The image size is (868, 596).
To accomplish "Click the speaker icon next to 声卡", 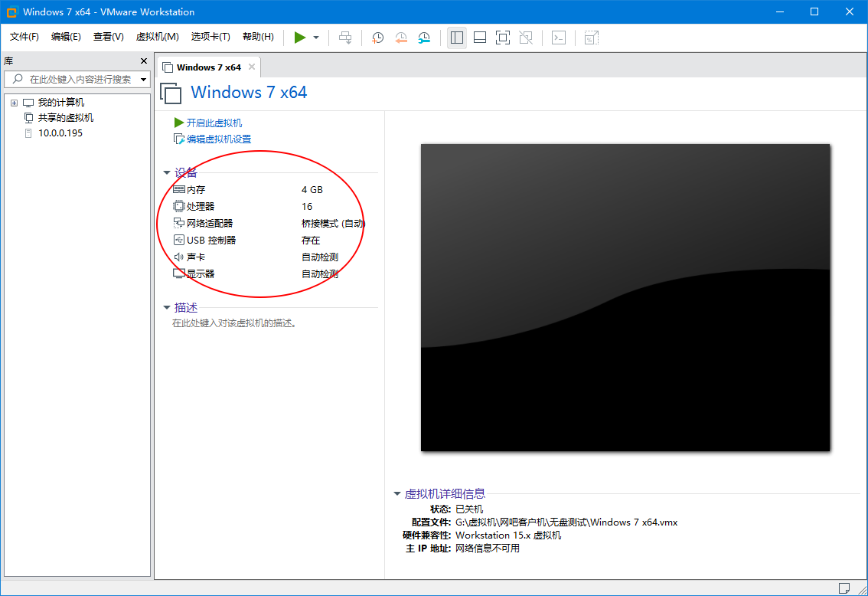I will [179, 257].
